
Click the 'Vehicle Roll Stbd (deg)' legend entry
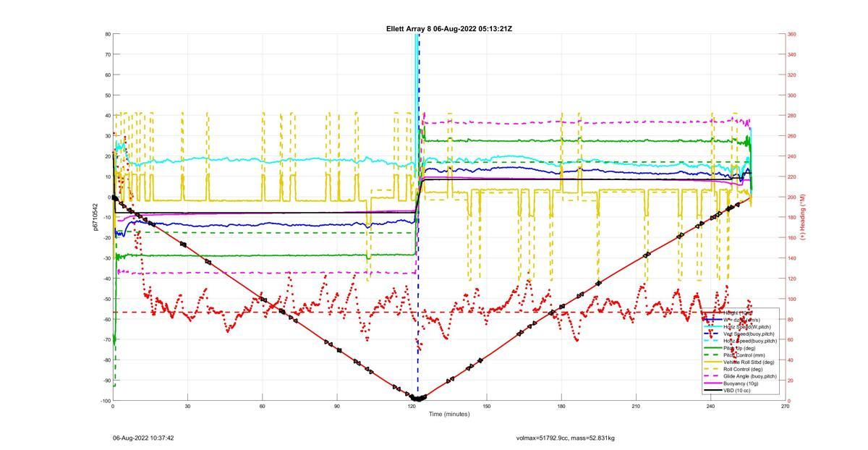click(x=749, y=362)
